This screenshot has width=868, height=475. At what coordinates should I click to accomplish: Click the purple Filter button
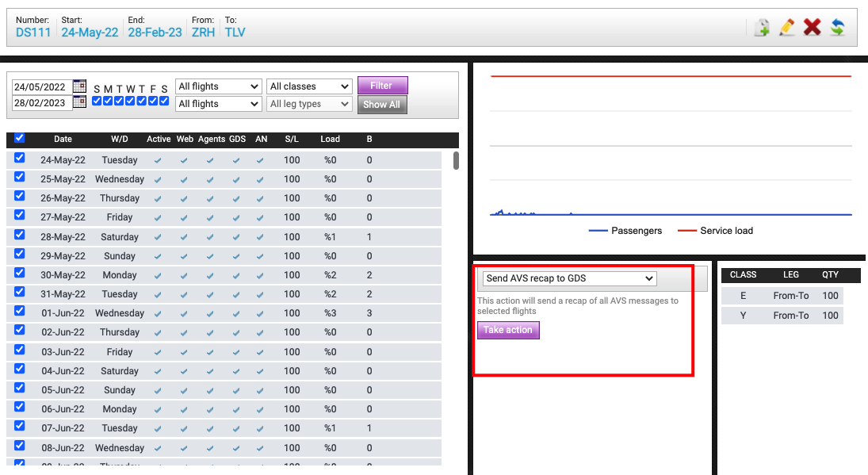click(x=383, y=86)
